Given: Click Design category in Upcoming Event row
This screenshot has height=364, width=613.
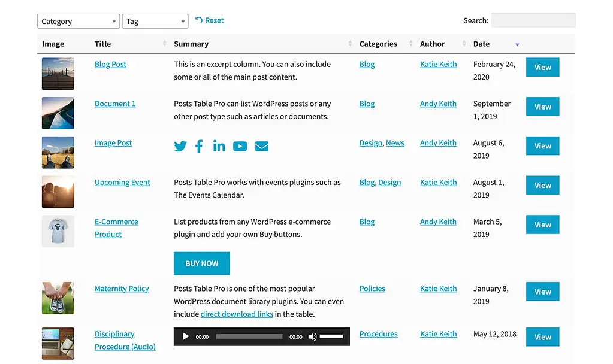Looking at the screenshot, I should pos(389,183).
